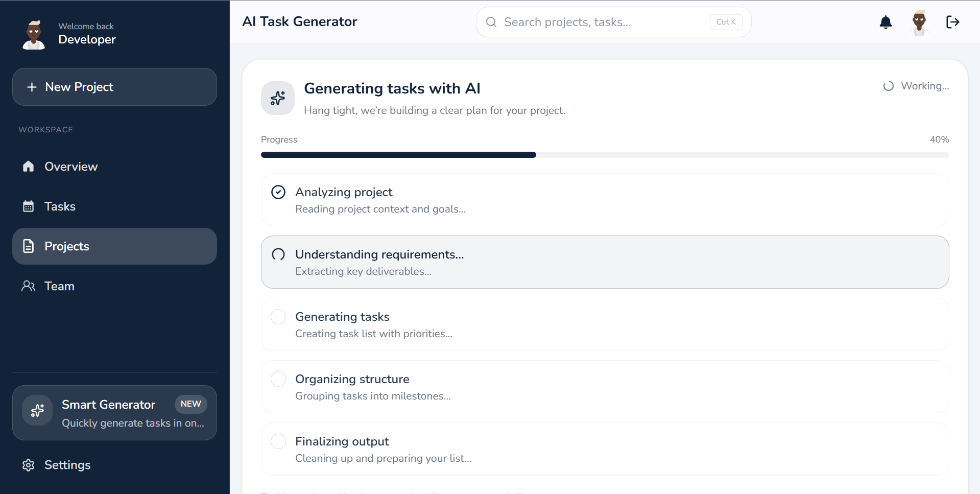Image resolution: width=980 pixels, height=494 pixels.
Task: Select Projects in the sidebar
Action: pos(114,246)
